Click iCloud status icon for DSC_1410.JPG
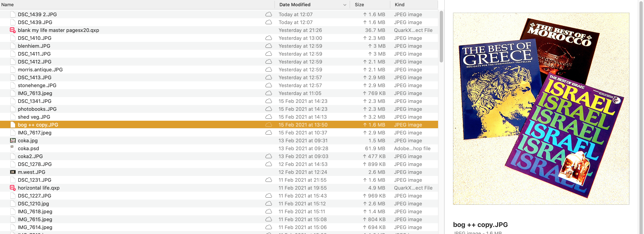 tap(268, 38)
